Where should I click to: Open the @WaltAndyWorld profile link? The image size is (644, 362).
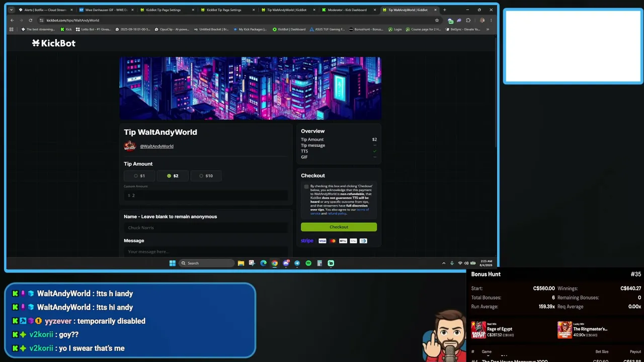click(156, 146)
